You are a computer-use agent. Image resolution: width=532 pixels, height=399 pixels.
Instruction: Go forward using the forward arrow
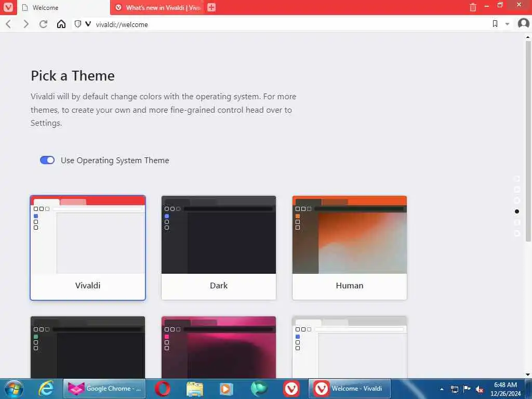(26, 24)
